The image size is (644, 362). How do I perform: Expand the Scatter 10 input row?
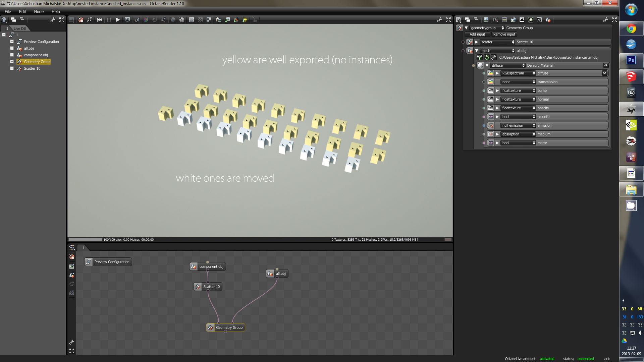[476, 42]
